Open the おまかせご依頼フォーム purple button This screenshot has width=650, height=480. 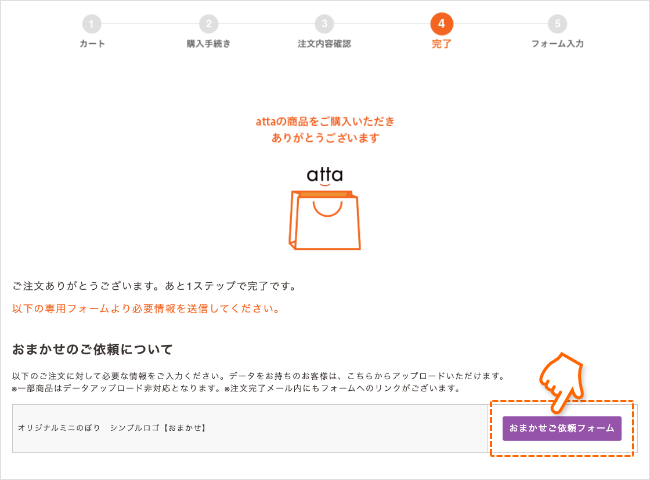(x=562, y=428)
